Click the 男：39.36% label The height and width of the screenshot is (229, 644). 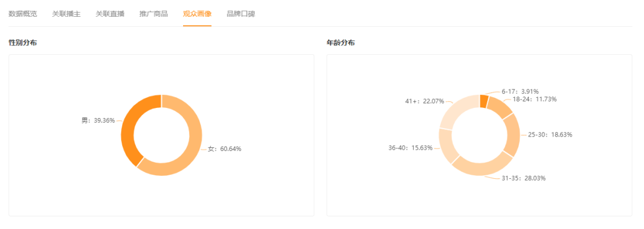click(x=98, y=120)
